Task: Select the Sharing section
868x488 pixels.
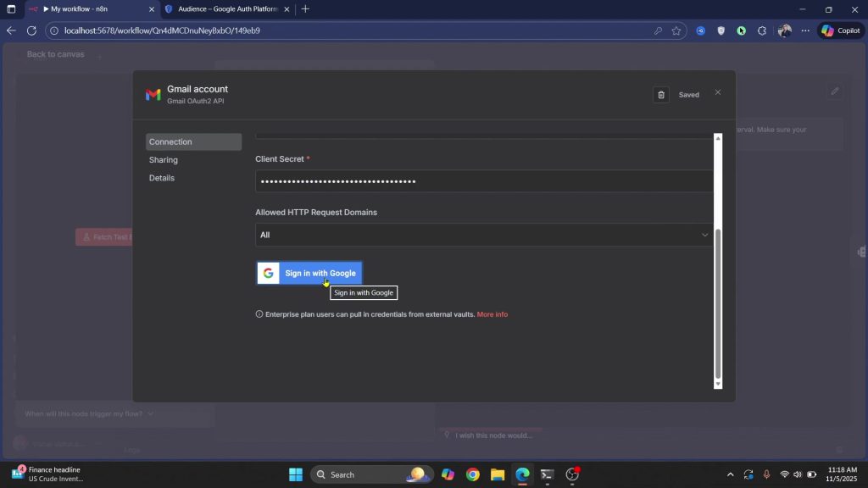Action: click(x=164, y=160)
